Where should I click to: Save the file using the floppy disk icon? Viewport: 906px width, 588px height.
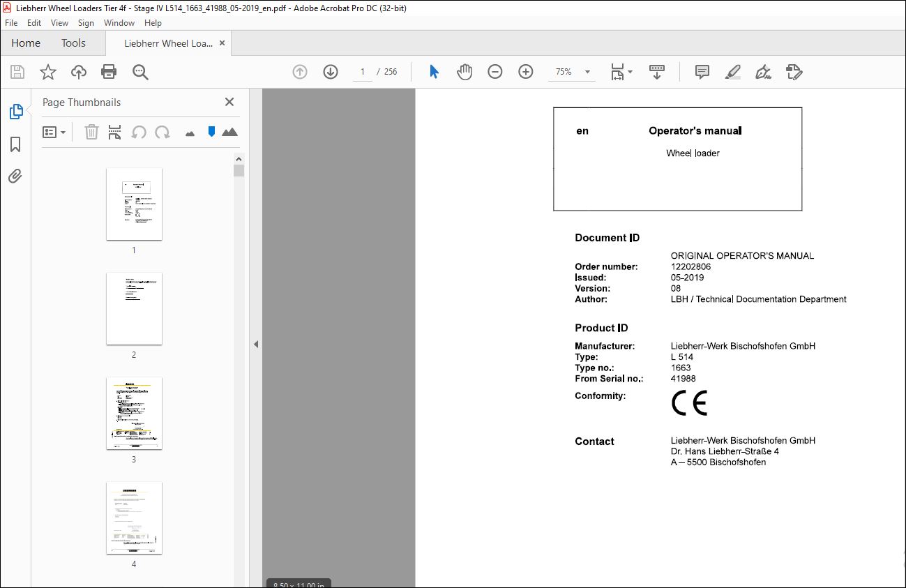tap(17, 72)
